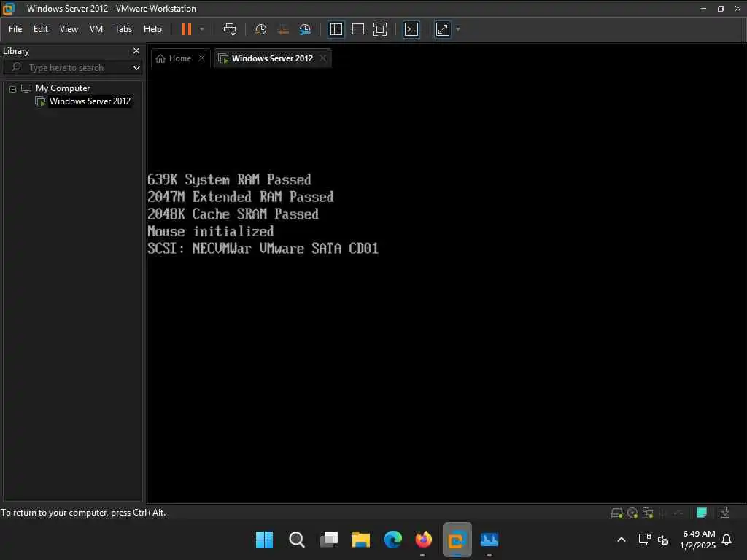The width and height of the screenshot is (747, 560).
Task: Open the Tabs menu
Action: pos(123,29)
